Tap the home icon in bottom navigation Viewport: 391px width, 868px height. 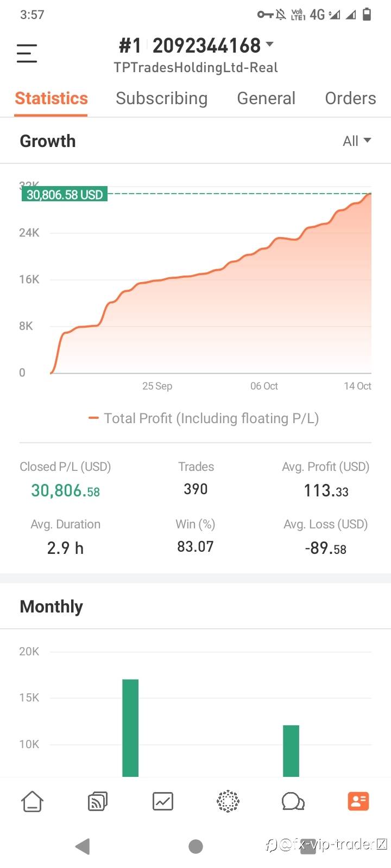click(32, 801)
